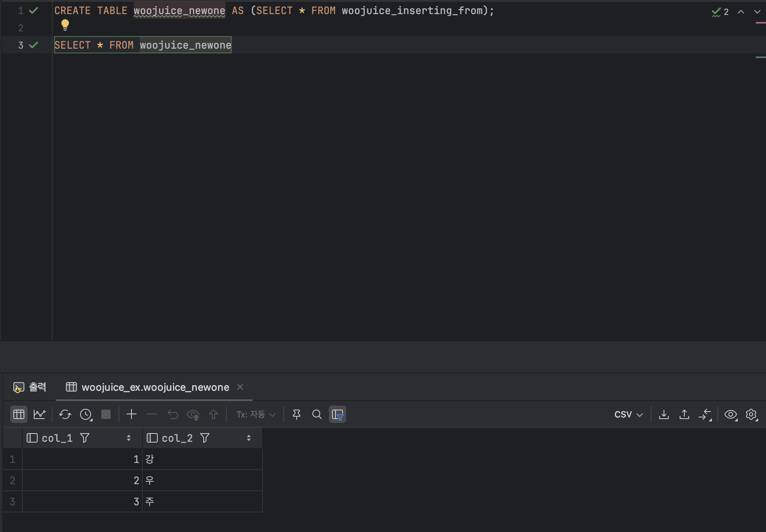Viewport: 766px width, 532px height.
Task: Open auto-refresh interval clock menu
Action: (86, 414)
